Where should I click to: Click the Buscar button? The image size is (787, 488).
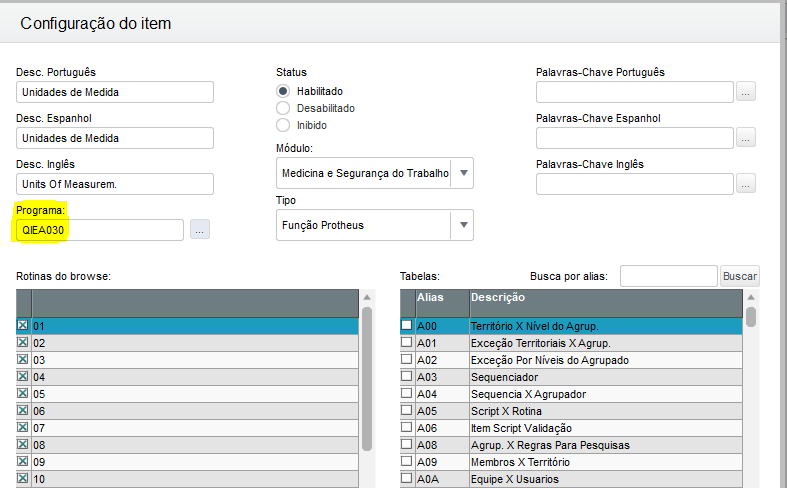coord(740,276)
